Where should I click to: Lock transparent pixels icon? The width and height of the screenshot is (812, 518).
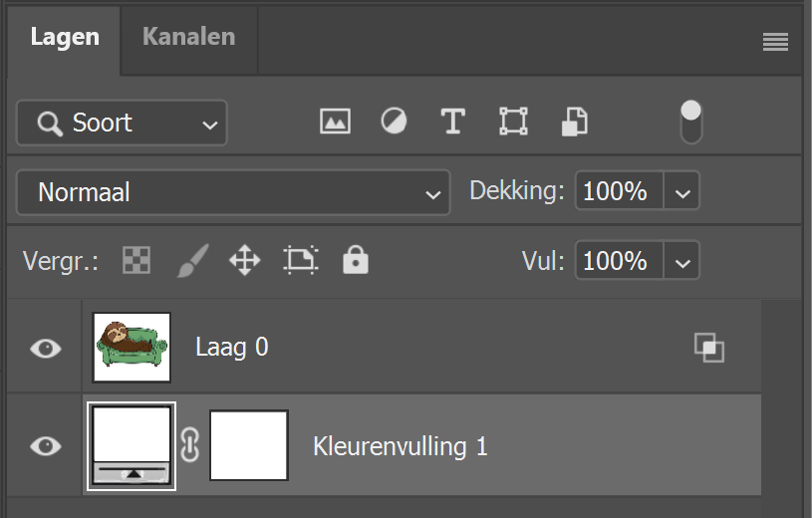[135, 261]
